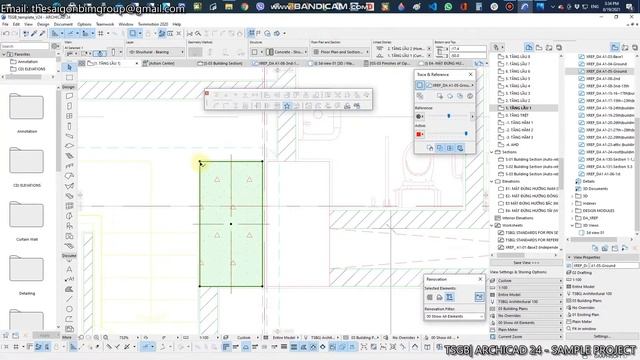Click the Save View button

point(526,263)
